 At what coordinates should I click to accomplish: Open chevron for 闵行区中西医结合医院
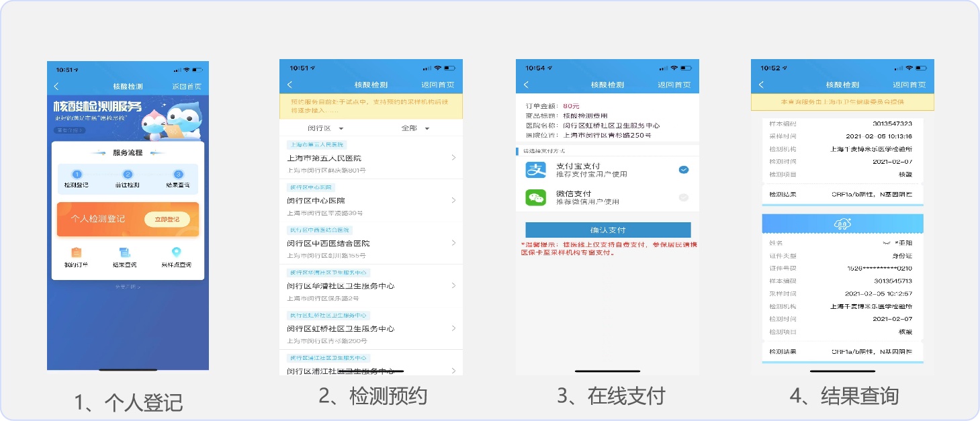coord(454,242)
